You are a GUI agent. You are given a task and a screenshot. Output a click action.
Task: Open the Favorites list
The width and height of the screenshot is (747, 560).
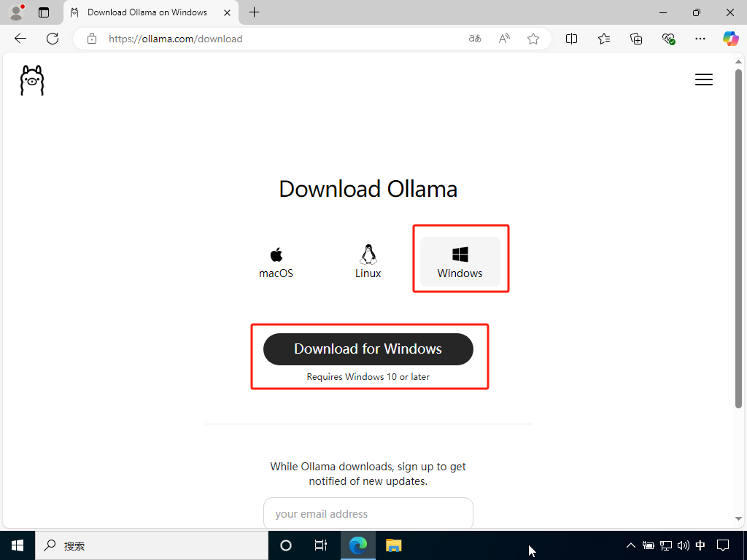(604, 39)
